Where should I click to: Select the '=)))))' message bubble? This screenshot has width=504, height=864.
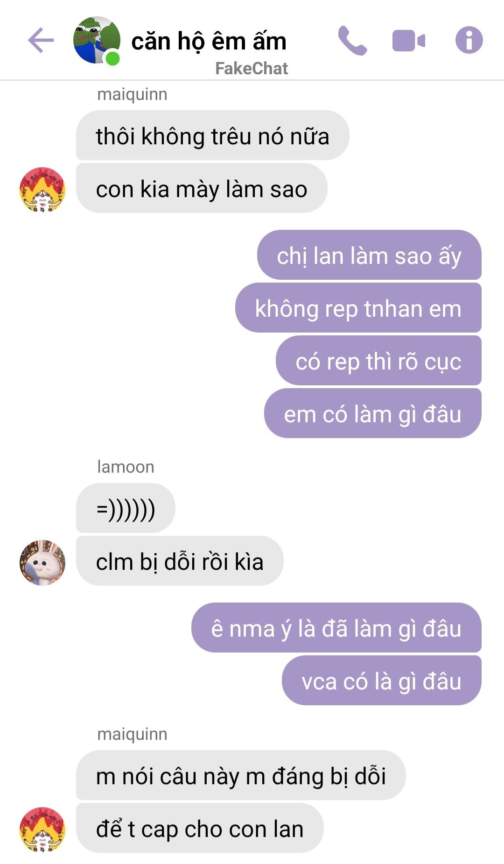pyautogui.click(x=126, y=508)
